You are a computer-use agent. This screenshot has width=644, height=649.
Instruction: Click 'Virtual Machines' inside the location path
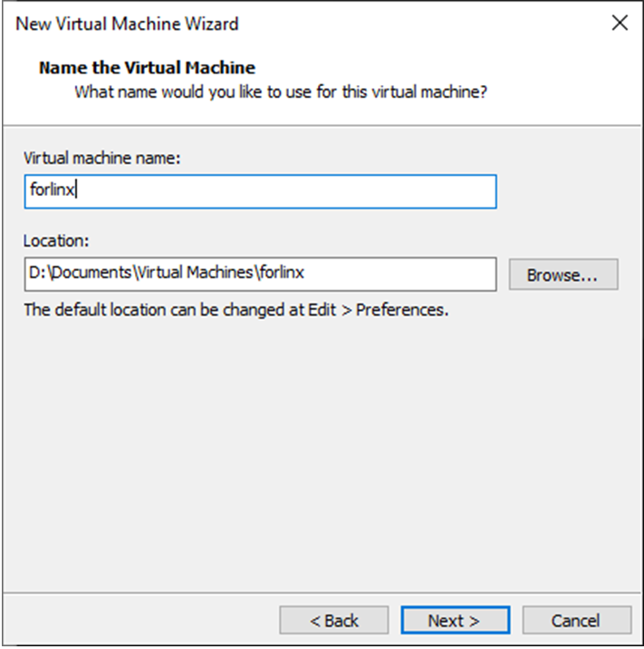(197, 273)
